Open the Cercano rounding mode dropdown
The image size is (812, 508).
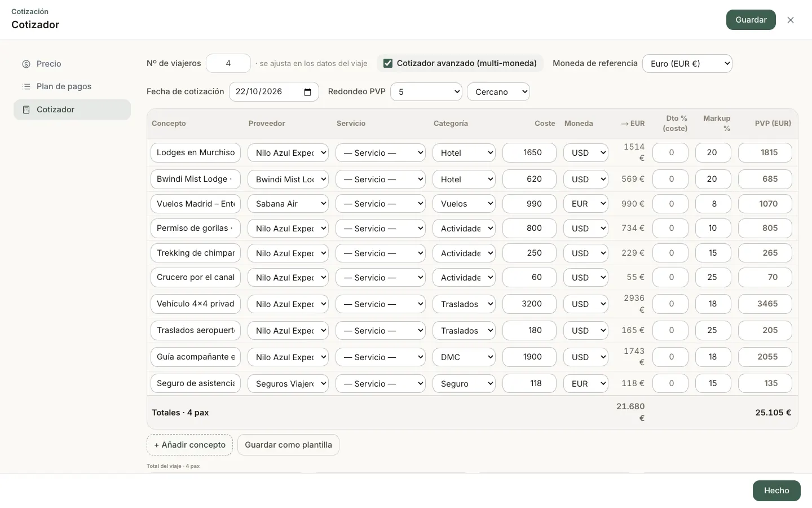(x=498, y=92)
